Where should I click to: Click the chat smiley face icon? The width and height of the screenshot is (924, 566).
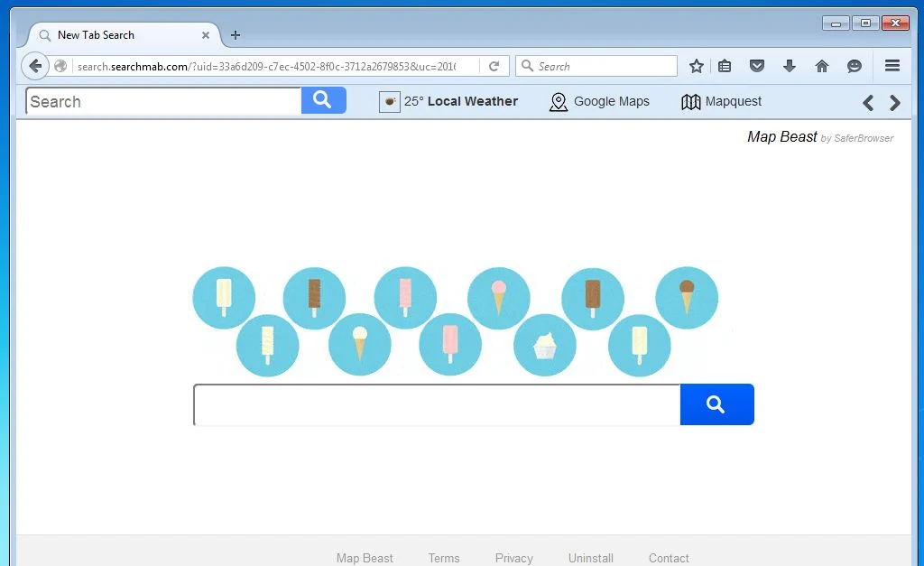[x=855, y=66]
